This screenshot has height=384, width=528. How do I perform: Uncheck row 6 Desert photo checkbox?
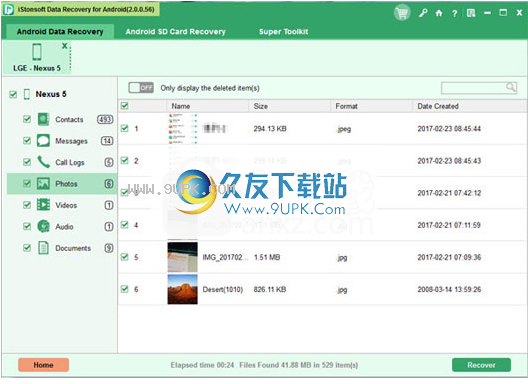click(125, 289)
